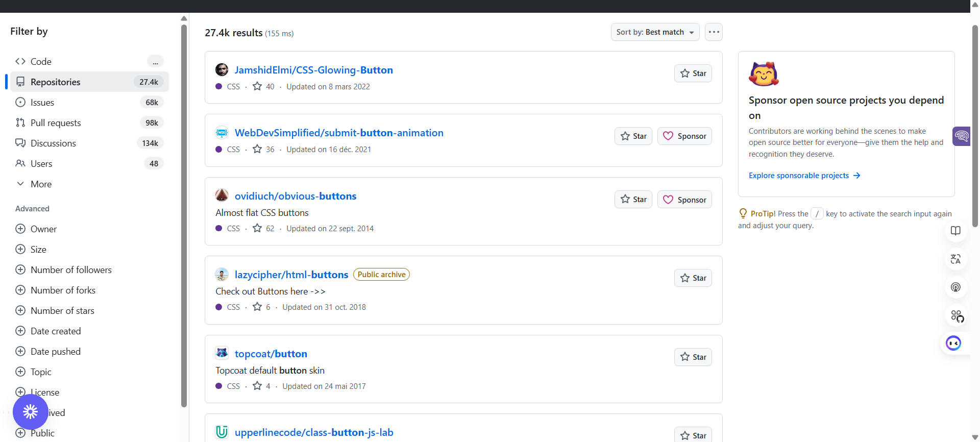This screenshot has height=442, width=980.
Task: Click the purple fingerprint extension icon
Action: tap(962, 136)
